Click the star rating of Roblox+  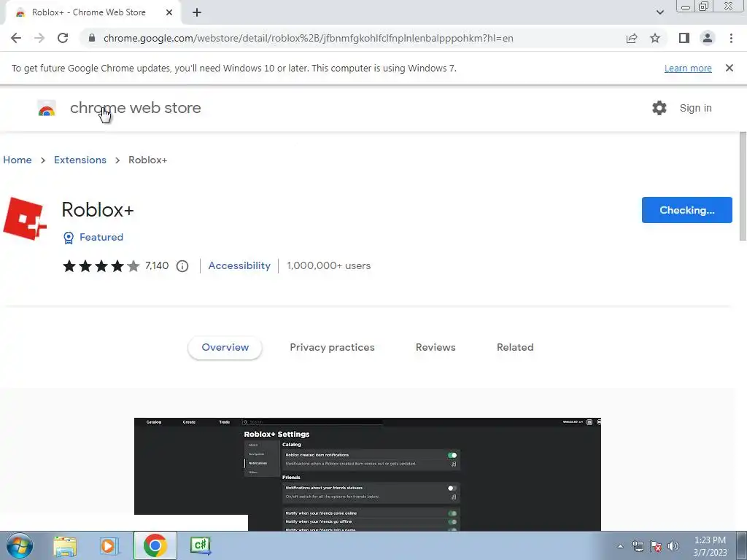tap(101, 265)
